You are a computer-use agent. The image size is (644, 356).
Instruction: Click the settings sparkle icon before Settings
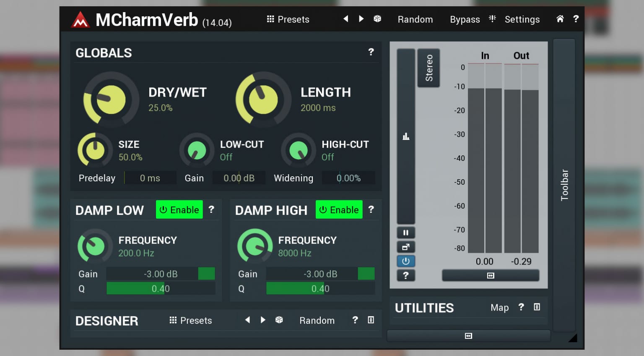pos(492,18)
